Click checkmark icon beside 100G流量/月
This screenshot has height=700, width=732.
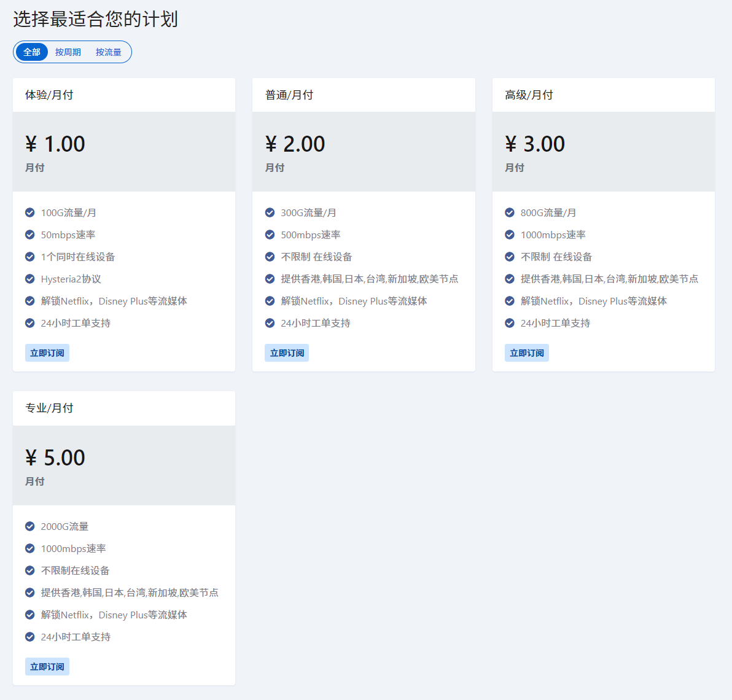click(x=30, y=213)
